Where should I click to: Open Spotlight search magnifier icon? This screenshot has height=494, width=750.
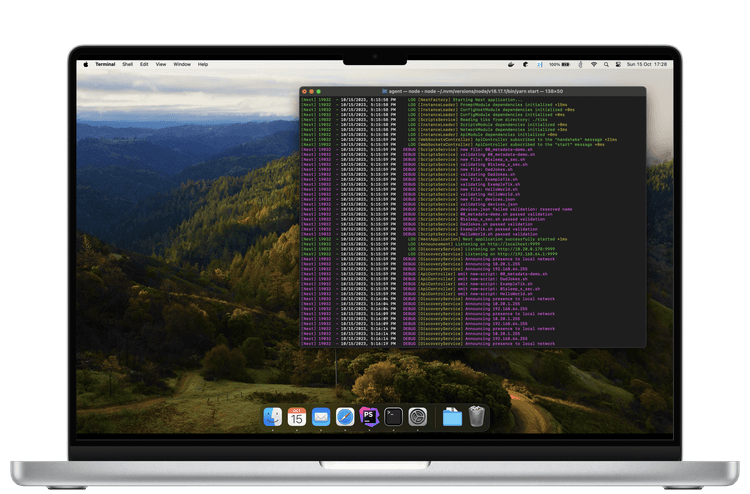click(x=606, y=64)
